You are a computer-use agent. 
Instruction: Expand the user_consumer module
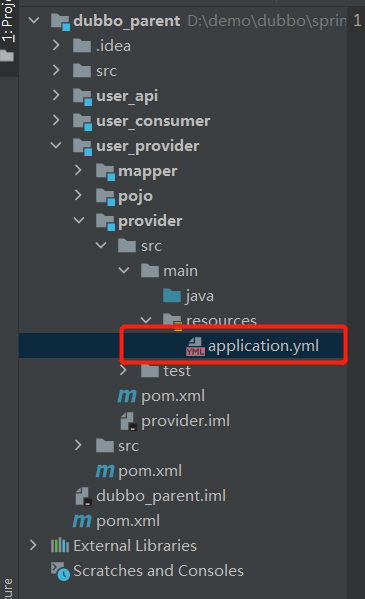[56, 120]
